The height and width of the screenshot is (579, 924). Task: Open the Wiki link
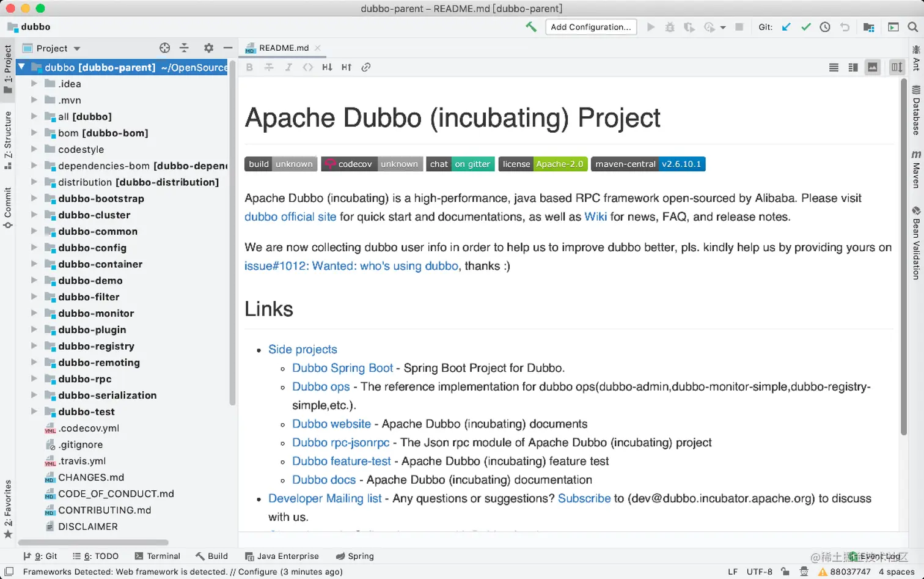click(x=595, y=216)
